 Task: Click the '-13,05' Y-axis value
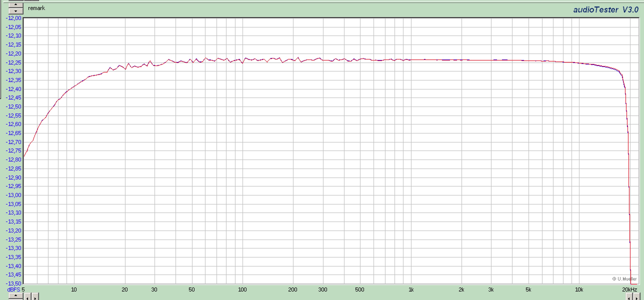point(14,204)
